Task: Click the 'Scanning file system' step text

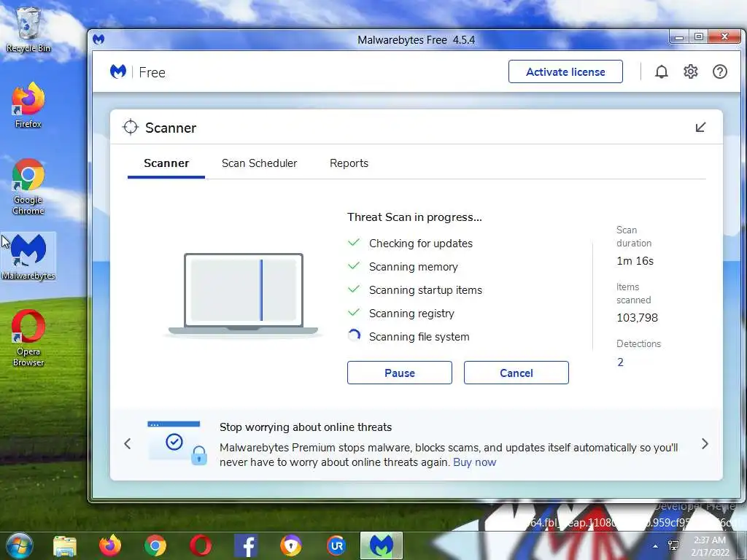Action: point(419,337)
